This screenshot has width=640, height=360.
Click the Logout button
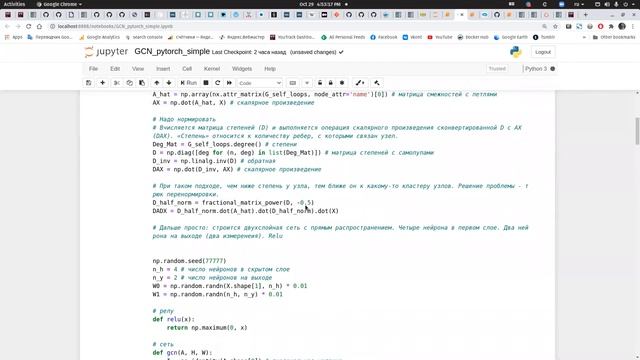(x=543, y=52)
